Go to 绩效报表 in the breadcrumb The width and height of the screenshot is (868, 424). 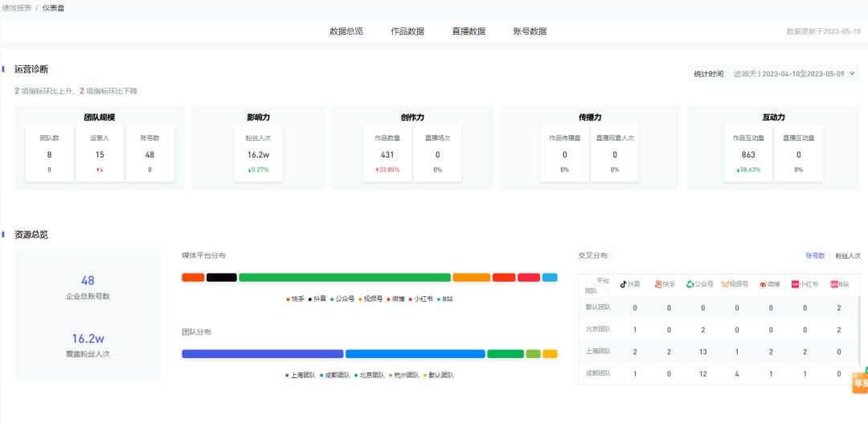point(16,8)
